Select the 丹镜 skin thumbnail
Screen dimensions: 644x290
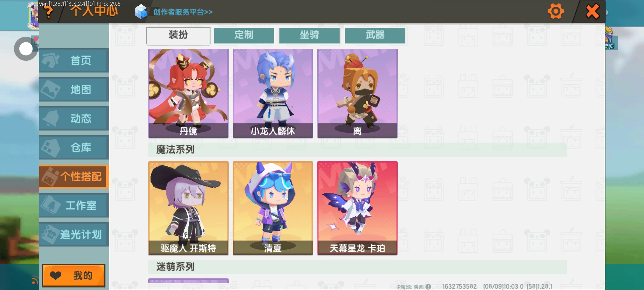188,93
